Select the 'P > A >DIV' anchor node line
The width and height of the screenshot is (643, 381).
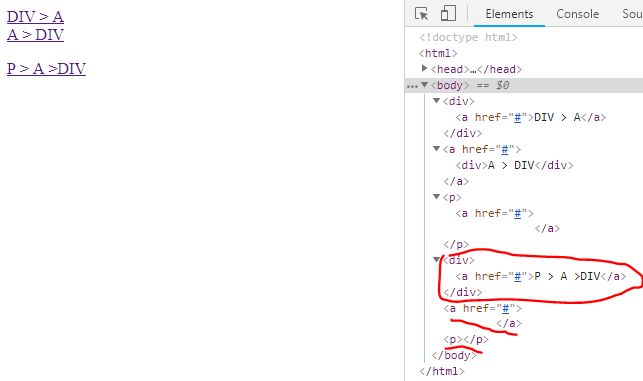(x=540, y=276)
